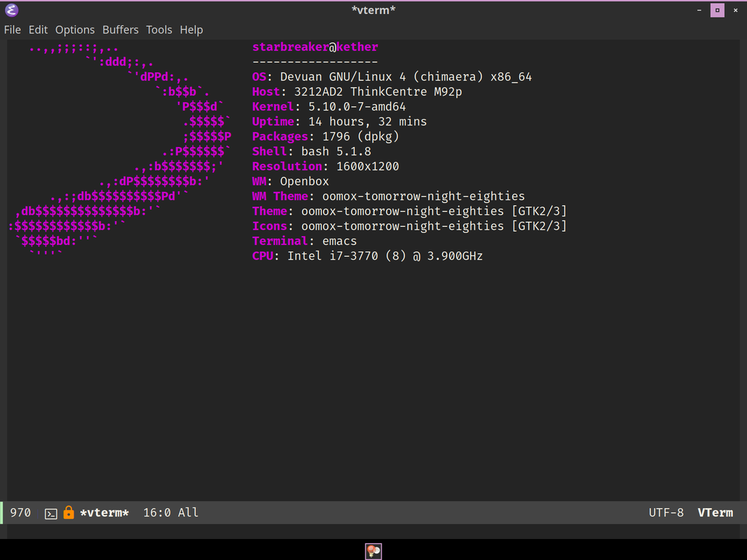Image resolution: width=747 pixels, height=560 pixels.
Task: Click the *vterm* buffer name in mode line
Action: click(x=104, y=513)
